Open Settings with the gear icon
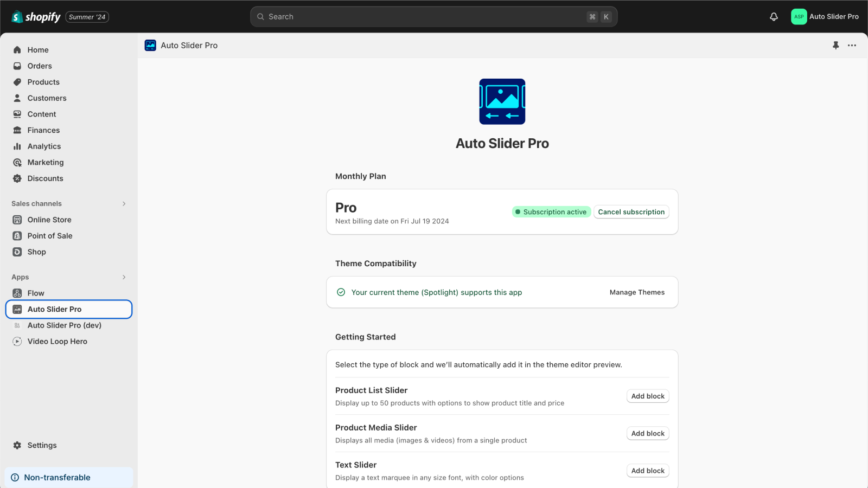This screenshot has width=868, height=488. click(x=17, y=445)
